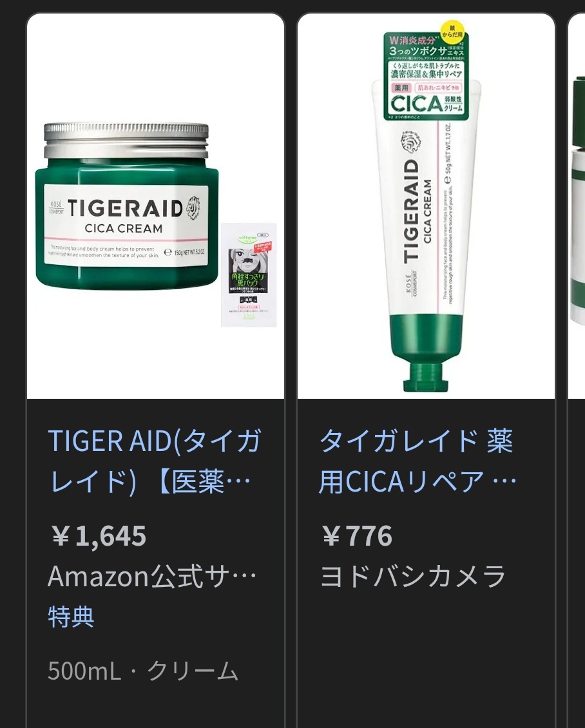Open the 'TIGER AID(タイガレイド)【医薬…' title link

(x=155, y=461)
